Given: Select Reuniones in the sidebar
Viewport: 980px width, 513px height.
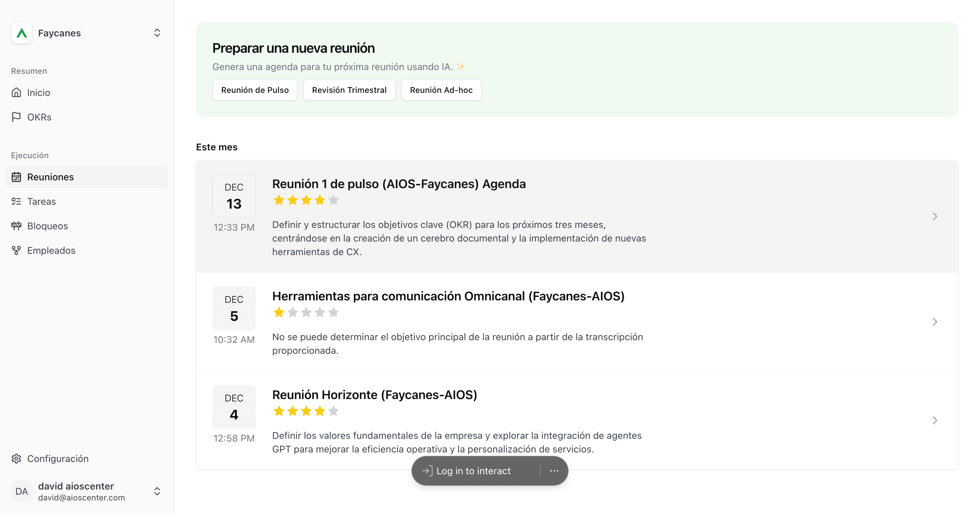Looking at the screenshot, I should click(87, 177).
